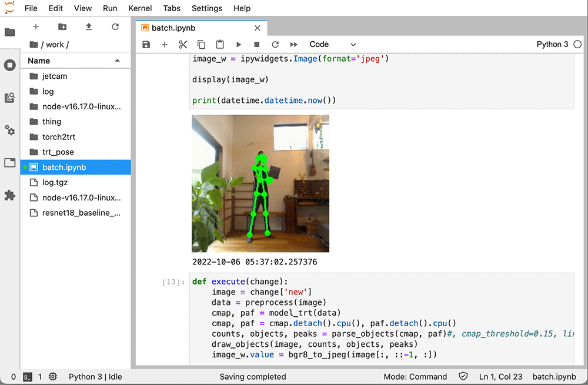
Task: Select the torch2trt folder
Action: click(x=75, y=137)
